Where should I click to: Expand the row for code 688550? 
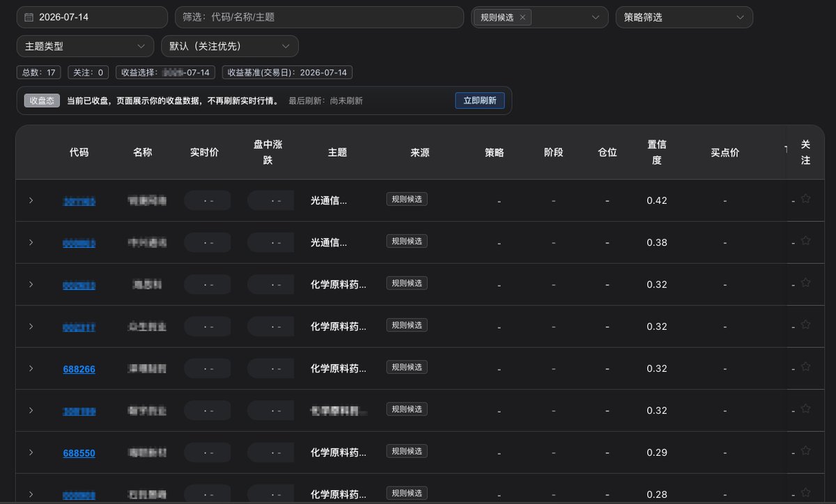[x=31, y=452]
